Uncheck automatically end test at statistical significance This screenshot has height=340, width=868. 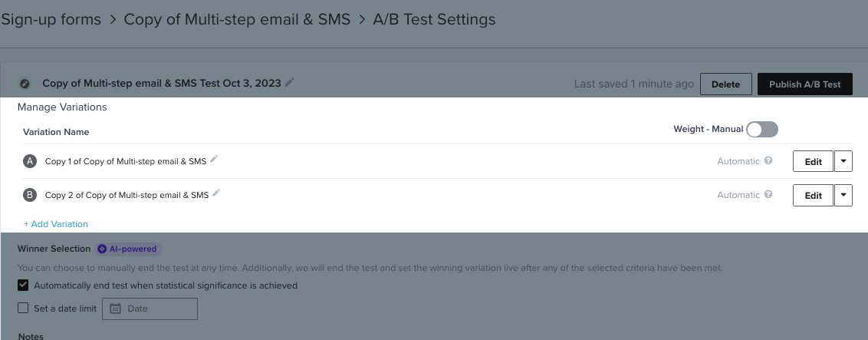tap(23, 286)
